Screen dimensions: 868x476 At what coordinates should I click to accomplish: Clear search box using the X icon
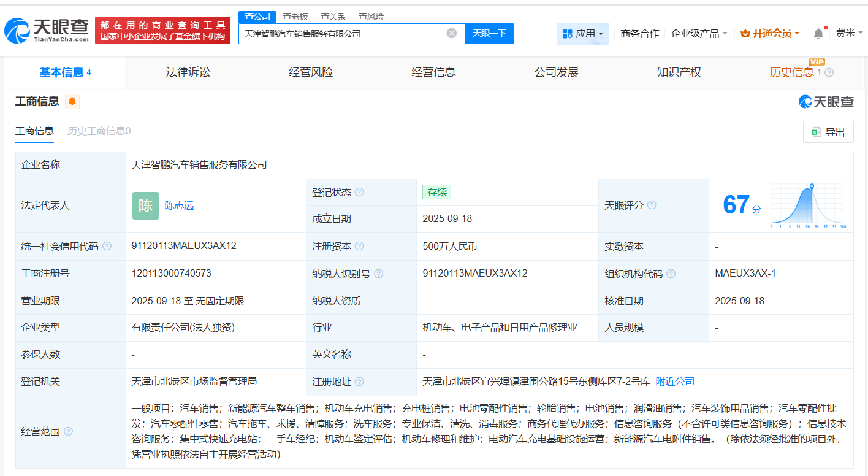coord(452,34)
